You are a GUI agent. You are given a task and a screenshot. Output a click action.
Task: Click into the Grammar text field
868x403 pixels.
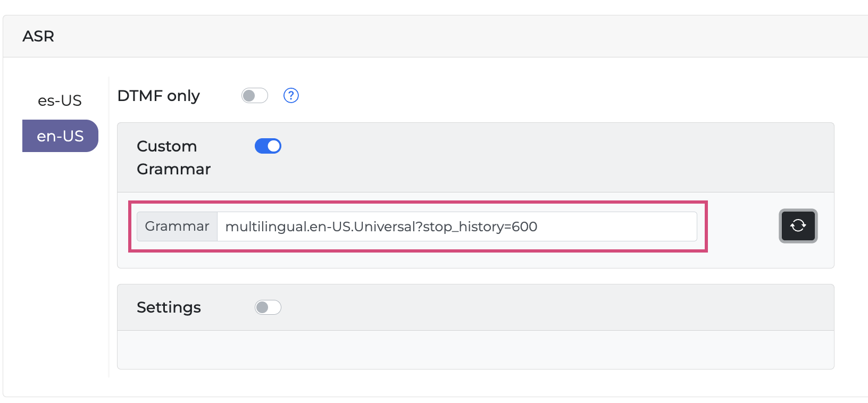[456, 226]
